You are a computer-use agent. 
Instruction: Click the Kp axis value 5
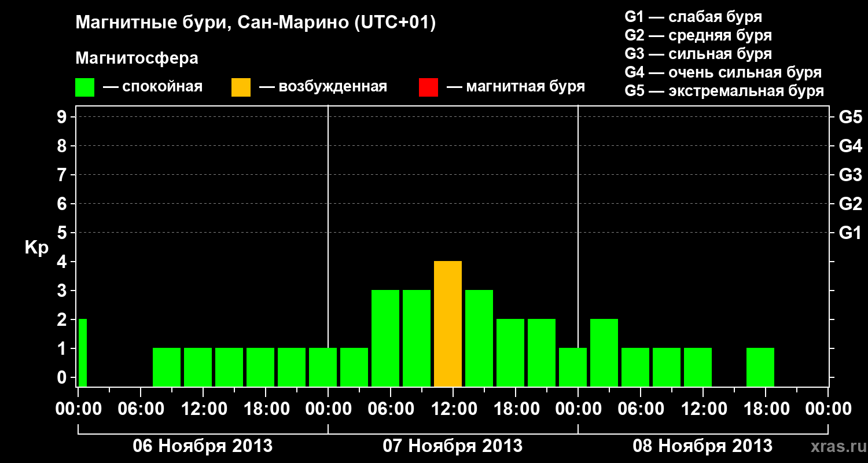point(63,233)
